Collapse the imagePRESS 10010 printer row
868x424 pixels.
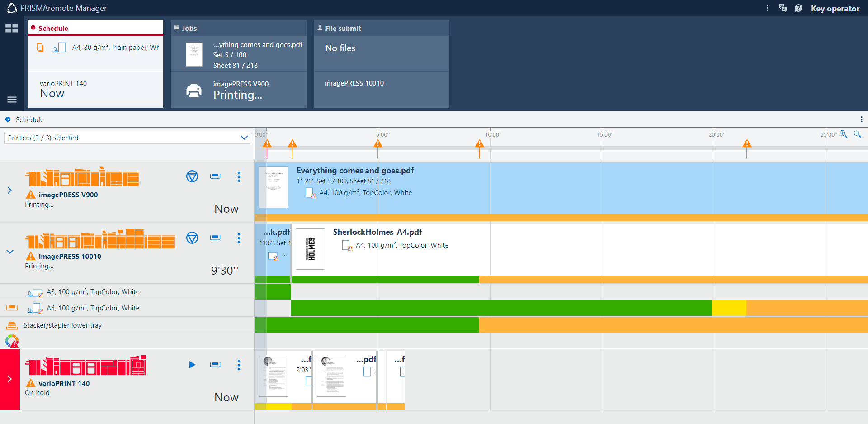9,252
